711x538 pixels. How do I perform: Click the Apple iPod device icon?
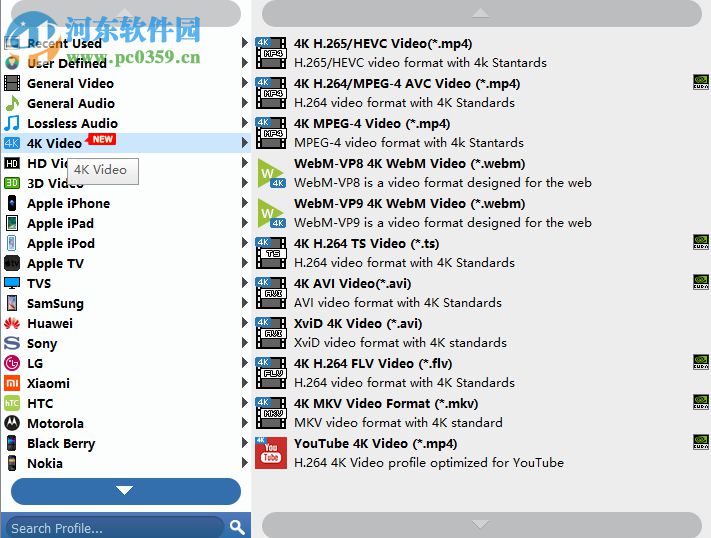pyautogui.click(x=12, y=243)
